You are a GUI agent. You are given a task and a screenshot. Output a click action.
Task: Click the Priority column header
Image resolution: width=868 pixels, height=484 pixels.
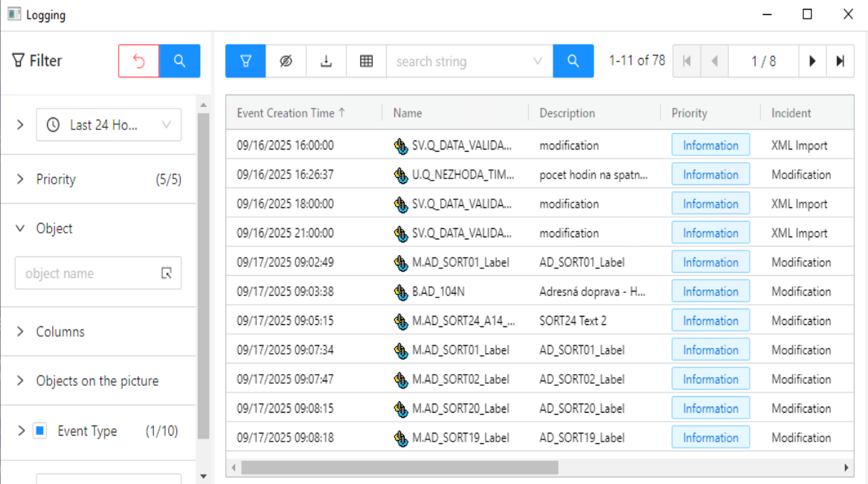pyautogui.click(x=689, y=113)
